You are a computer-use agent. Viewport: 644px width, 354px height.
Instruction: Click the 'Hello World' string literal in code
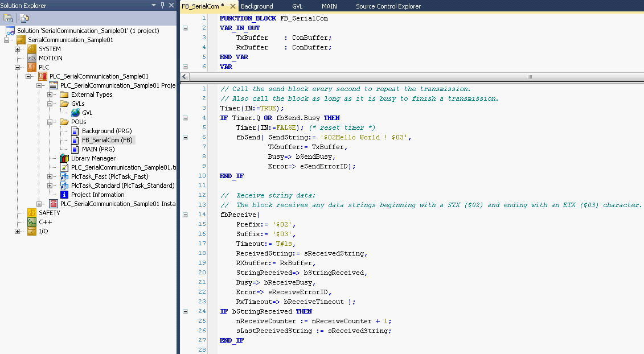(x=364, y=138)
